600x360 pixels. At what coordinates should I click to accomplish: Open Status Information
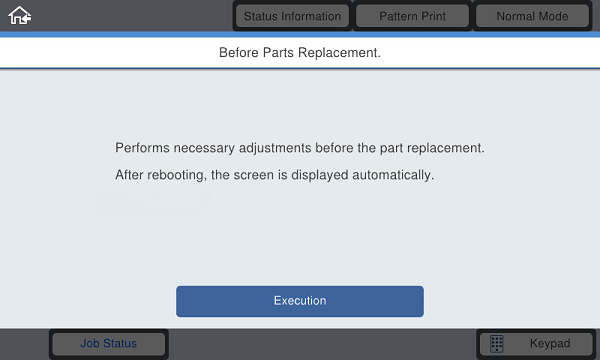pos(292,16)
